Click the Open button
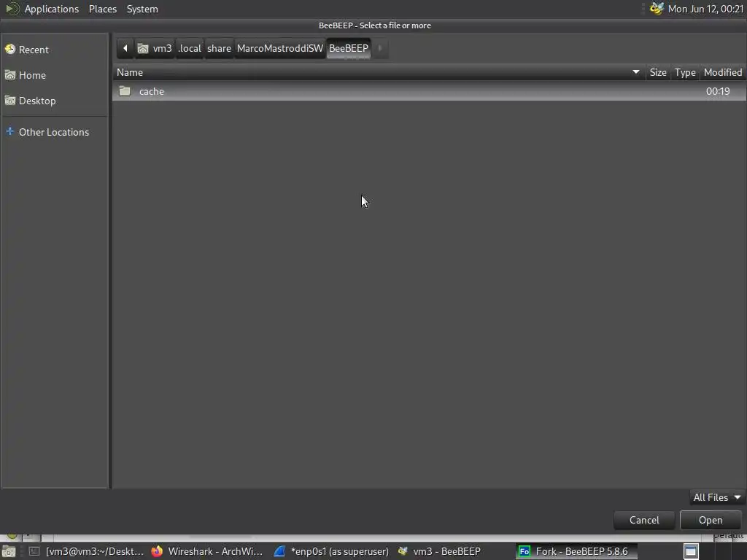 [711, 520]
